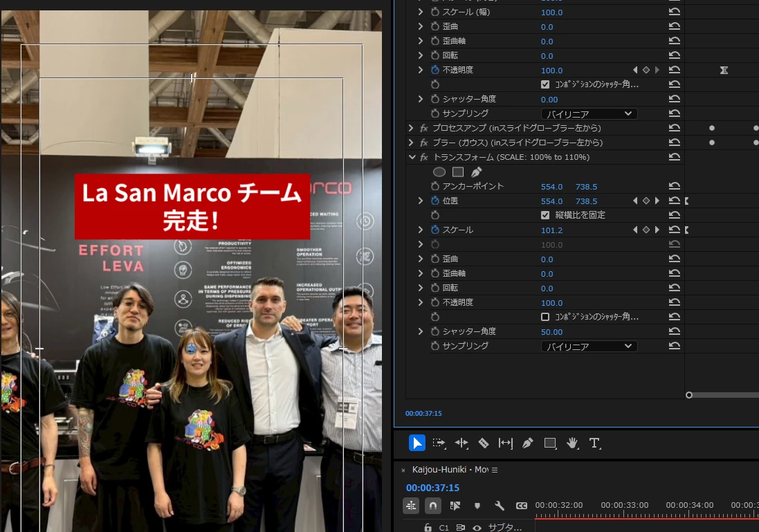The height and width of the screenshot is (532, 759).
Task: Pick the free-draw bezier pen mask icon
Action: [x=476, y=172]
